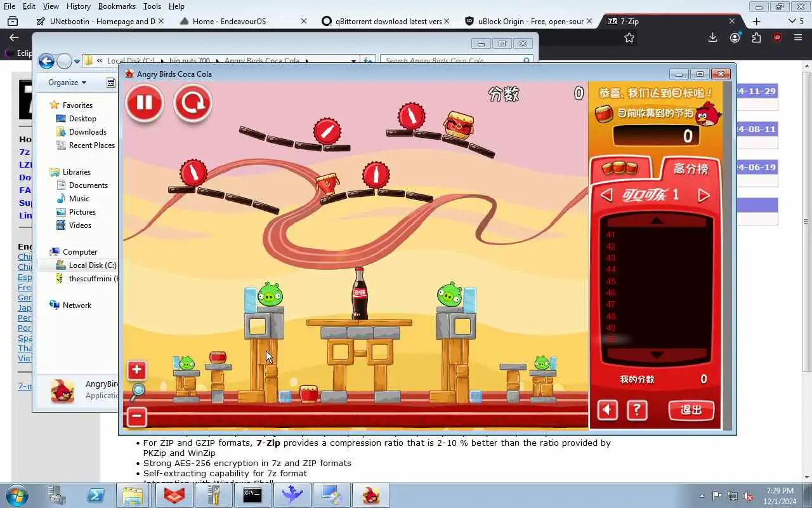The image size is (812, 508).
Task: Click the Angry Birds icon in taskbar
Action: (370, 495)
